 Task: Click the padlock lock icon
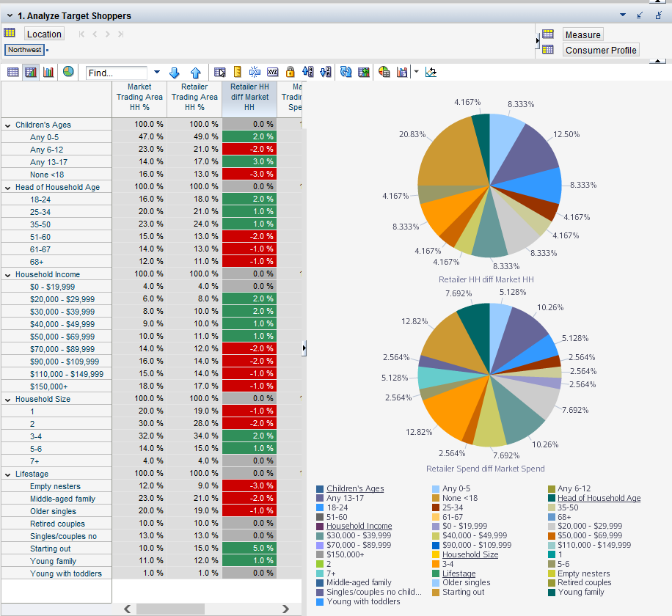pyautogui.click(x=290, y=72)
